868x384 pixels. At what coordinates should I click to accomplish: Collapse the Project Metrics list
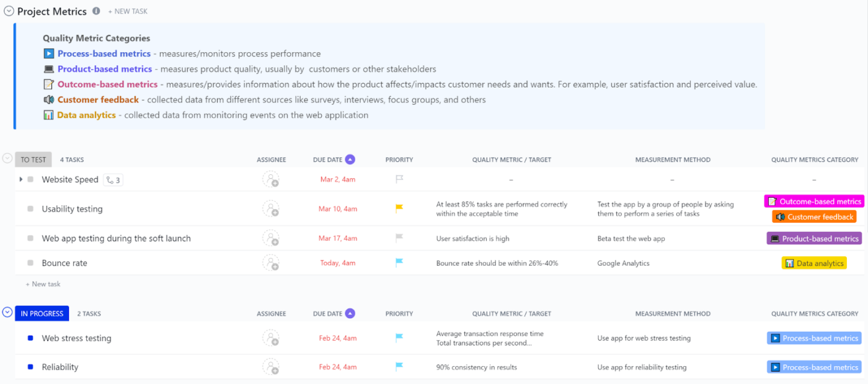pos(9,11)
